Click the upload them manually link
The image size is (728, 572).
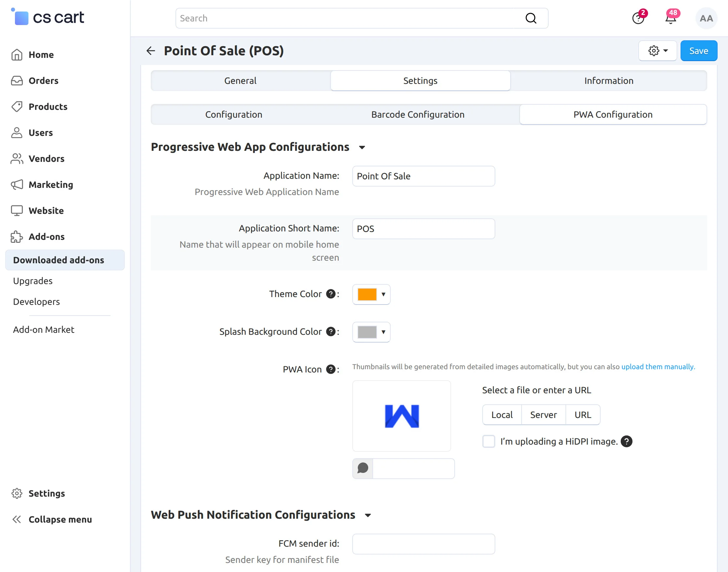pyautogui.click(x=658, y=367)
